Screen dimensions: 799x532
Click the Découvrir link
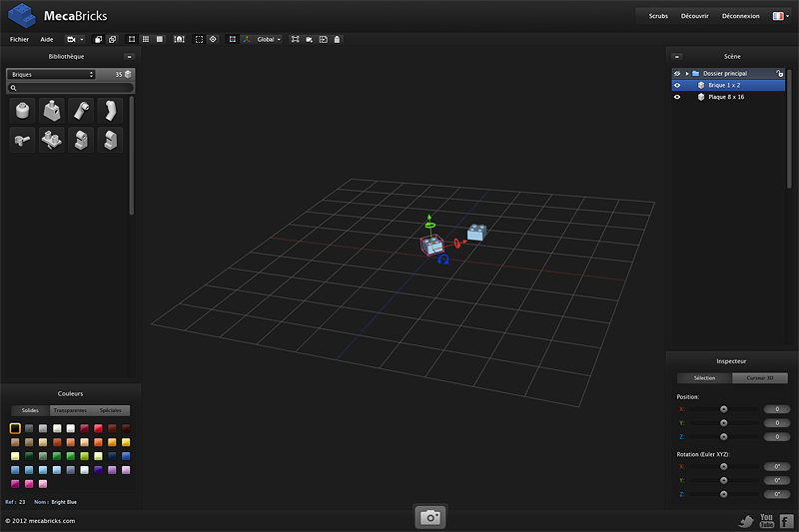694,16
